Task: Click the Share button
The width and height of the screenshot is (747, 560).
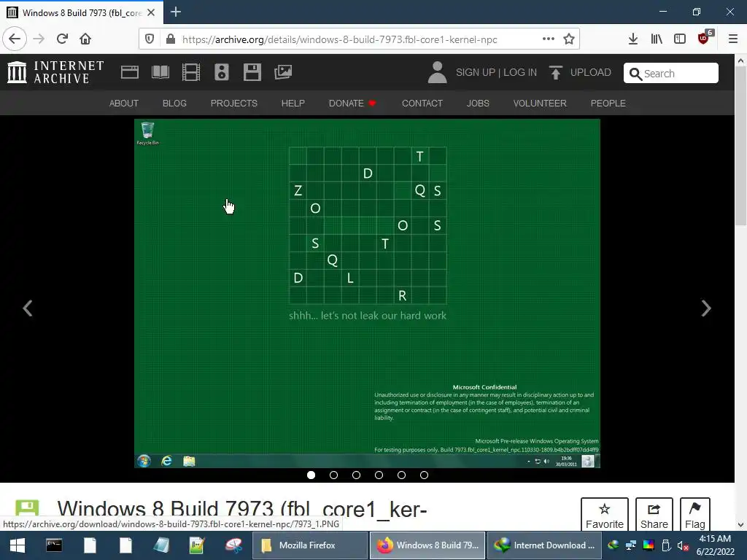Action: tap(654, 514)
